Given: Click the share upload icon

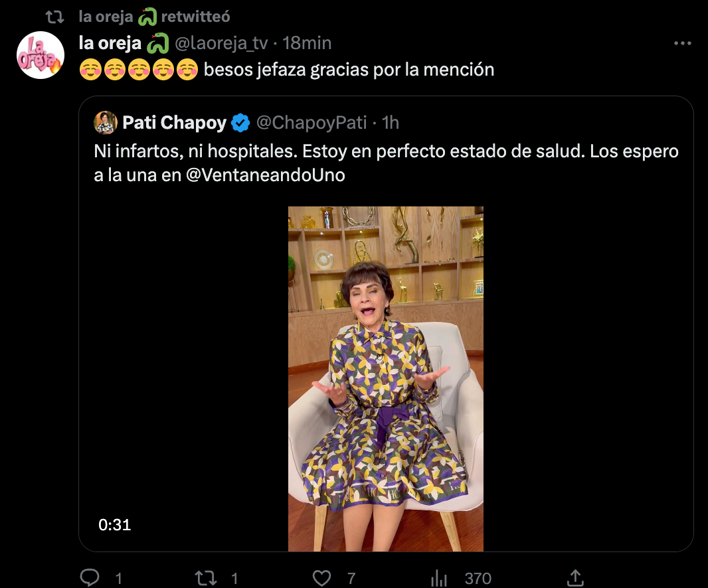Looking at the screenshot, I should [x=576, y=577].
